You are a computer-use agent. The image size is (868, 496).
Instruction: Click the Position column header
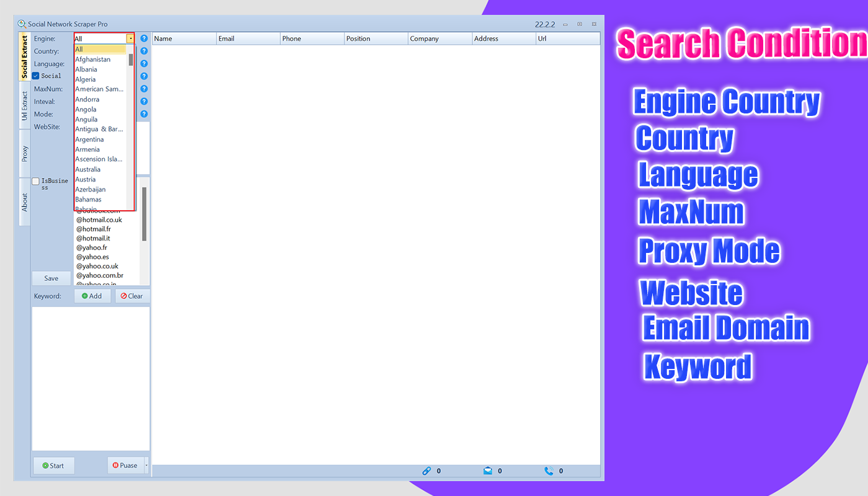pyautogui.click(x=376, y=38)
